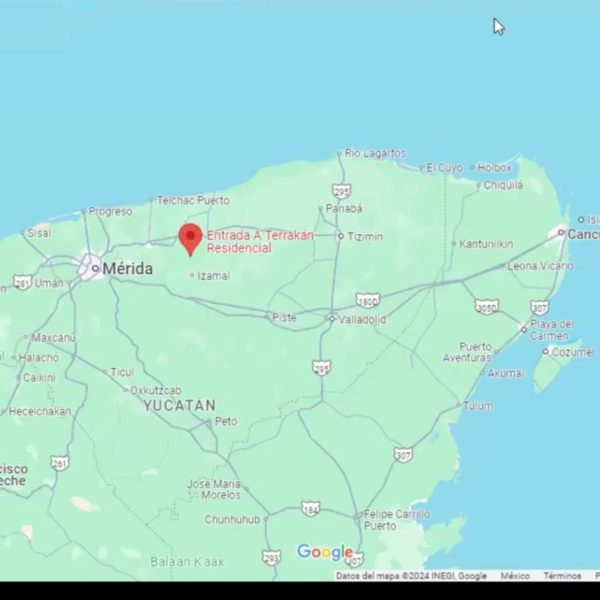Click the Valladolid label
Viewport: 600px width, 600px height.
tap(362, 320)
